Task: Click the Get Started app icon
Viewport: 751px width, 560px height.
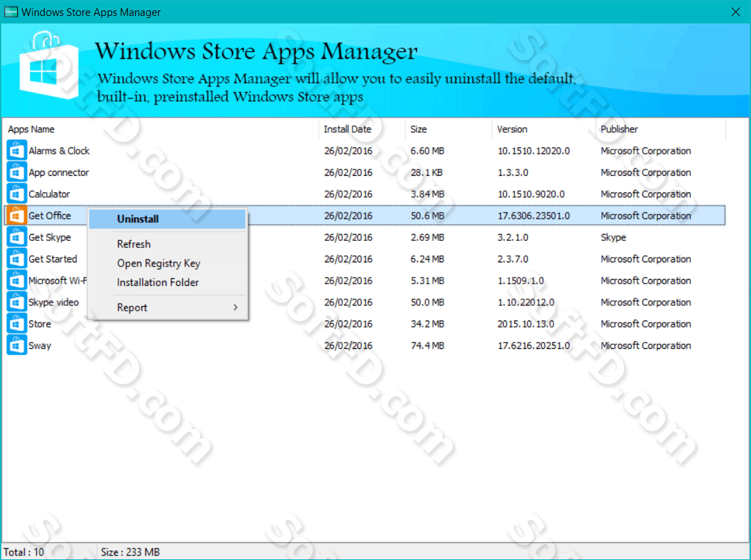Action: pyautogui.click(x=17, y=258)
